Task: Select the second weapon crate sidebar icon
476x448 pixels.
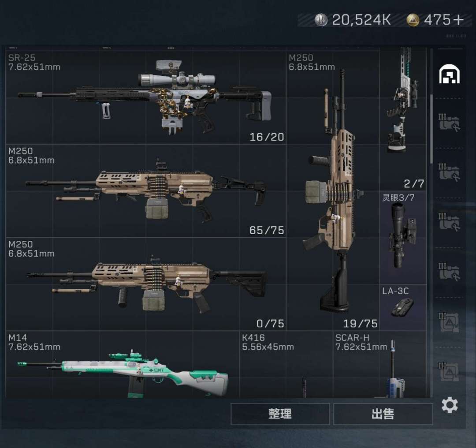Action: tap(449, 172)
